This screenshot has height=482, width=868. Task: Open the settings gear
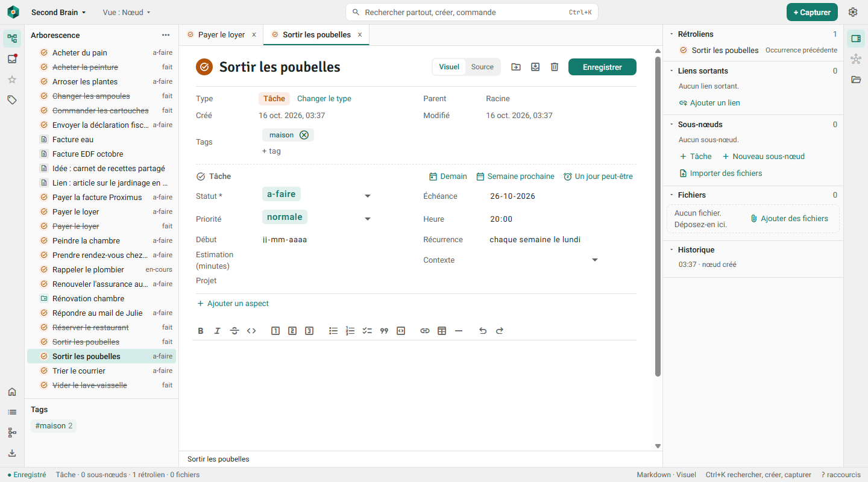point(853,12)
